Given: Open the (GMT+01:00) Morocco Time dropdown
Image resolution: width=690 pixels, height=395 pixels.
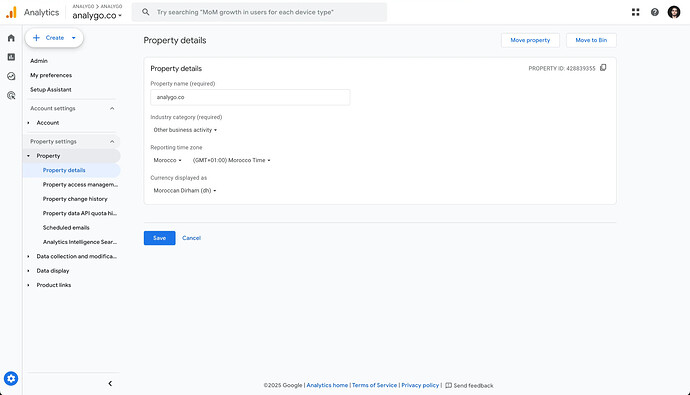Looking at the screenshot, I should click(231, 160).
